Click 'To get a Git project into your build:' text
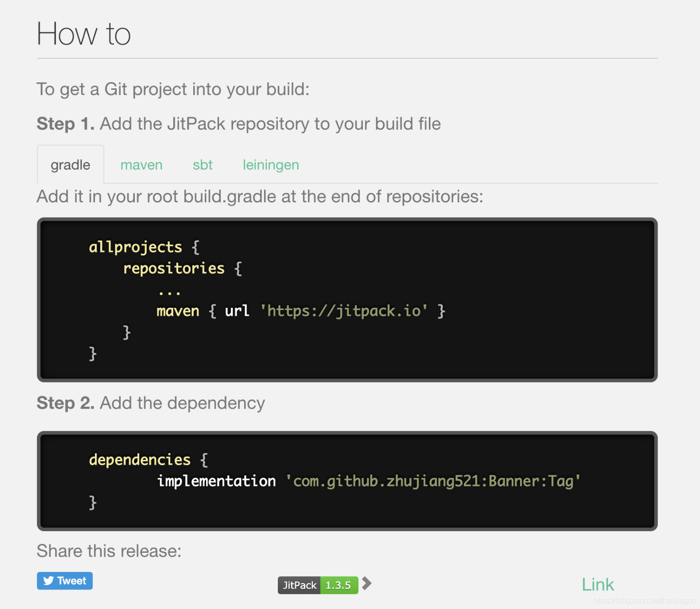 click(173, 89)
